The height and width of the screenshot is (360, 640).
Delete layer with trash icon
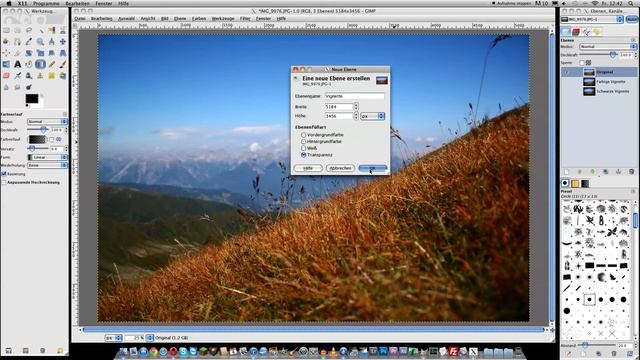[x=631, y=172]
